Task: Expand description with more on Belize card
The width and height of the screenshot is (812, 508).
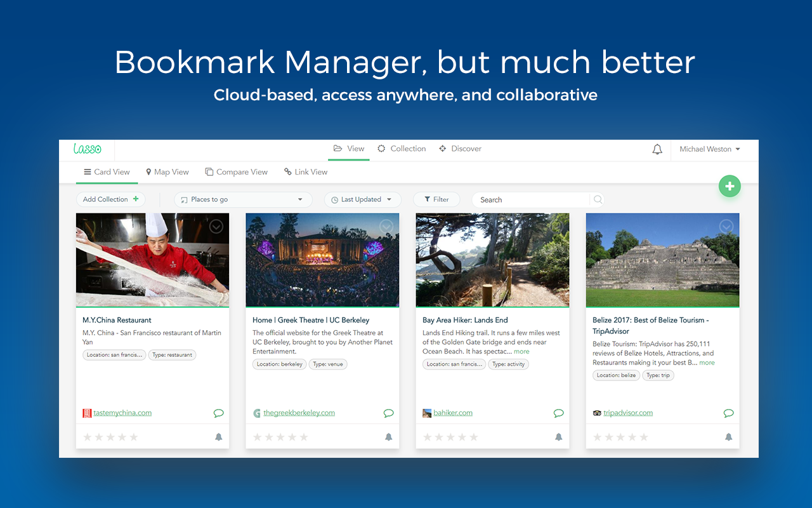Action: tap(707, 363)
